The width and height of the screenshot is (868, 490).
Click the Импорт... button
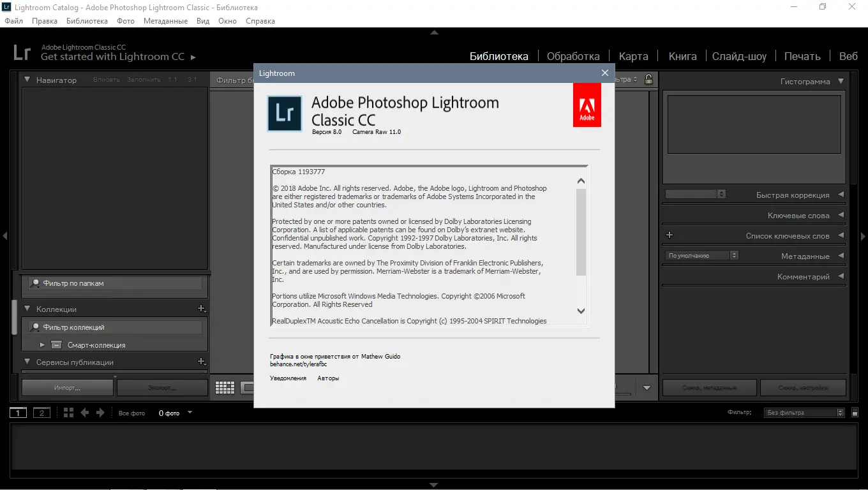pos(68,387)
